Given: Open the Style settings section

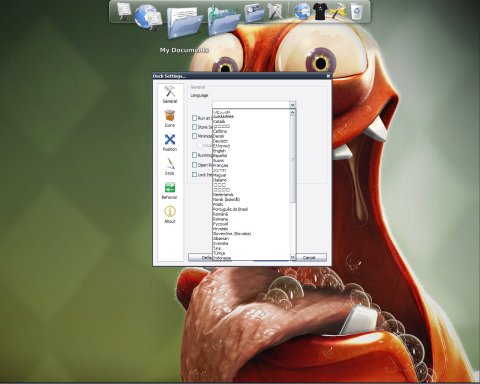Looking at the screenshot, I should coord(170,166).
